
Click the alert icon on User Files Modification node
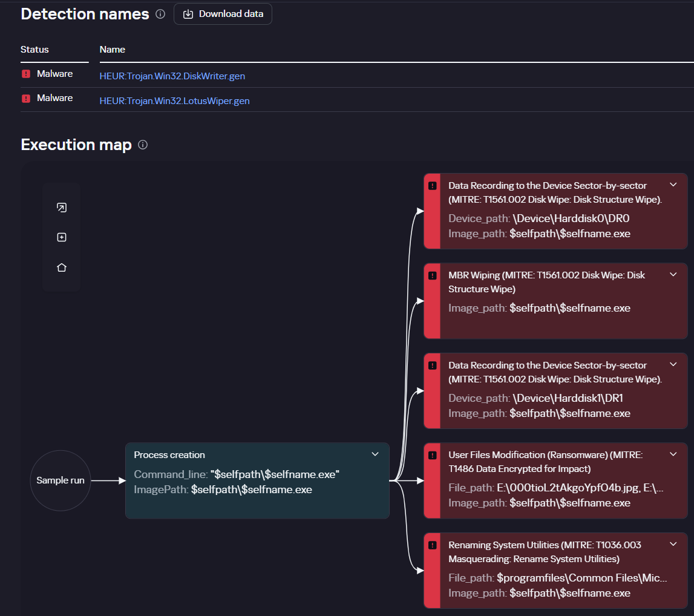tap(432, 455)
